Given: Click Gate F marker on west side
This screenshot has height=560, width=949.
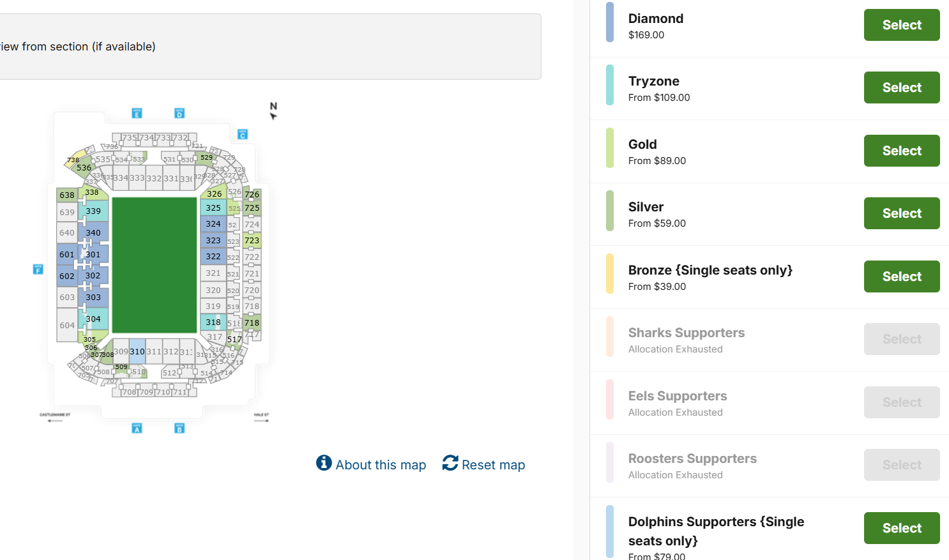Looking at the screenshot, I should click(38, 269).
